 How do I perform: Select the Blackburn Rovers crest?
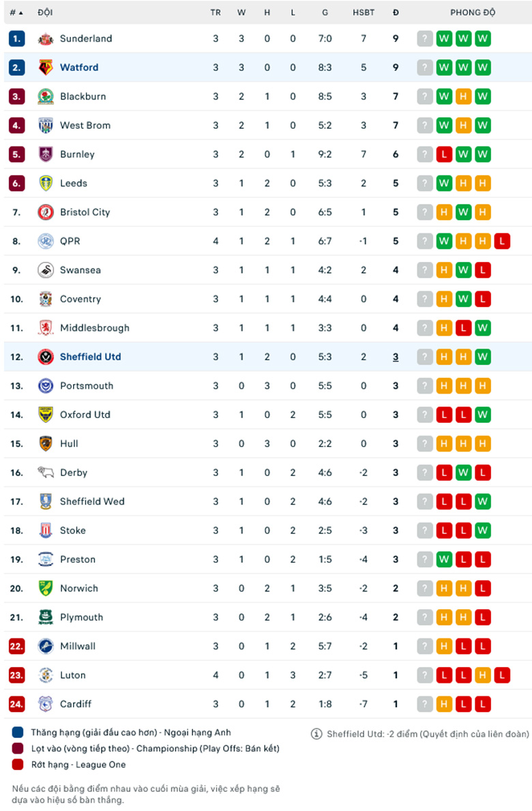(x=46, y=97)
